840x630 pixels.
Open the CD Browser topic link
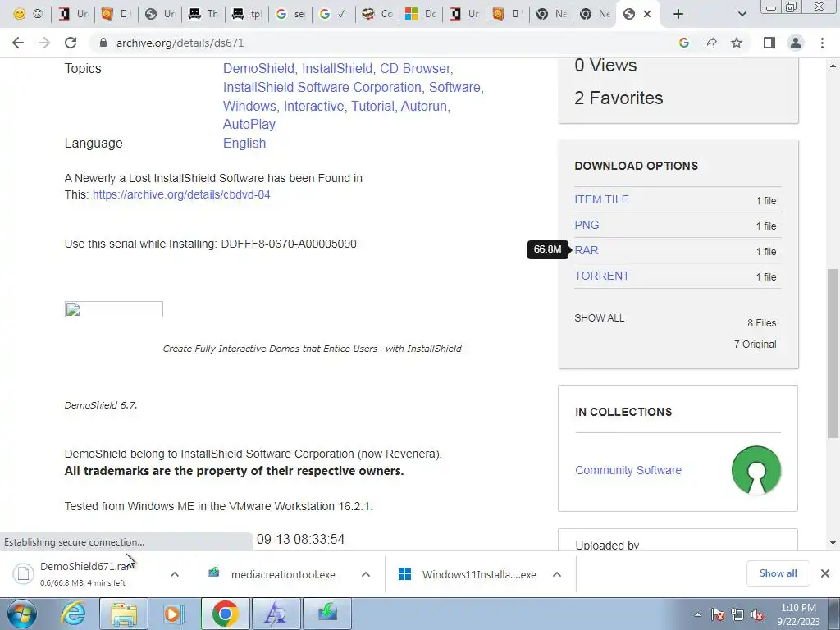(x=415, y=69)
